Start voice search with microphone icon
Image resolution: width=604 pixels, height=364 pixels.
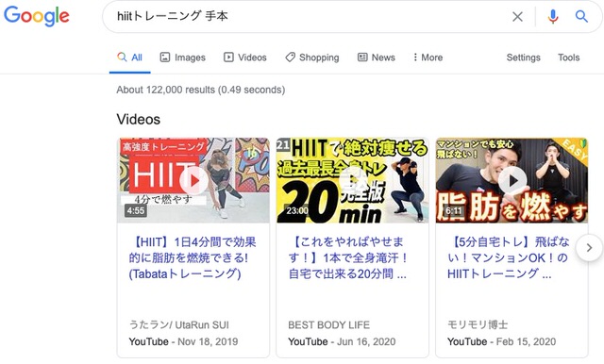tap(553, 17)
